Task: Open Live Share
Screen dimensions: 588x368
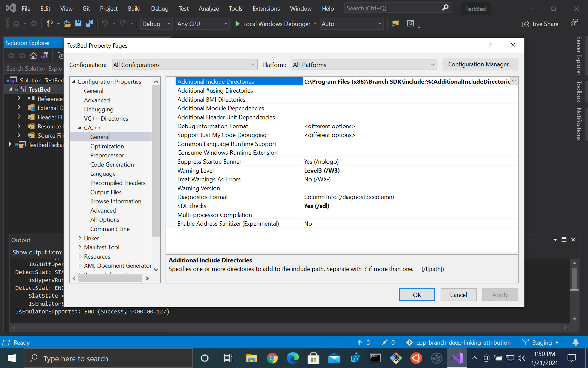Action: tap(540, 24)
